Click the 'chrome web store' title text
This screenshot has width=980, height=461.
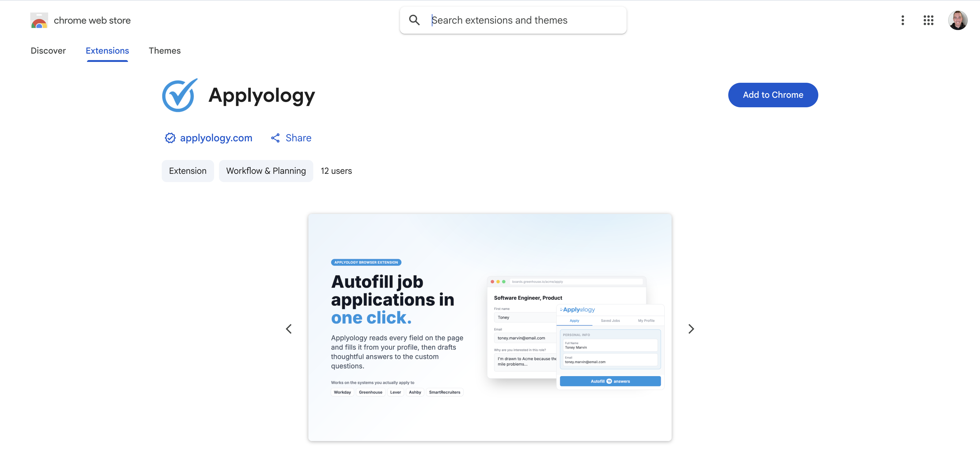point(92,20)
